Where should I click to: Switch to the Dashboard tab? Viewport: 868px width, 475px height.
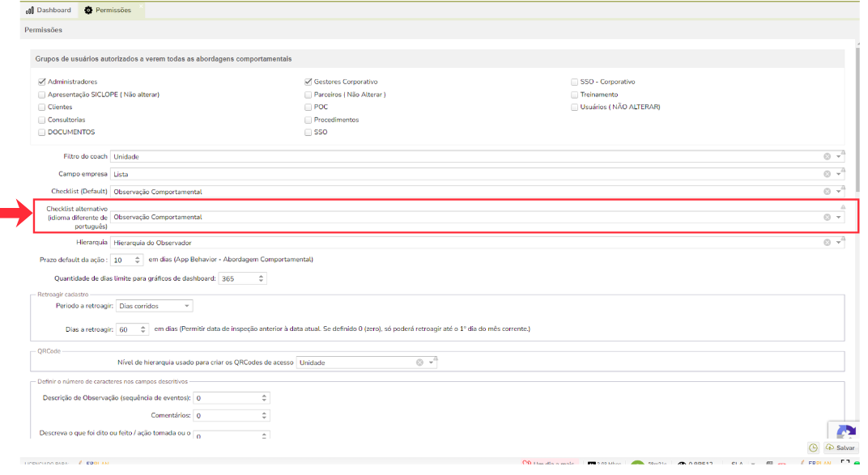pyautogui.click(x=49, y=10)
